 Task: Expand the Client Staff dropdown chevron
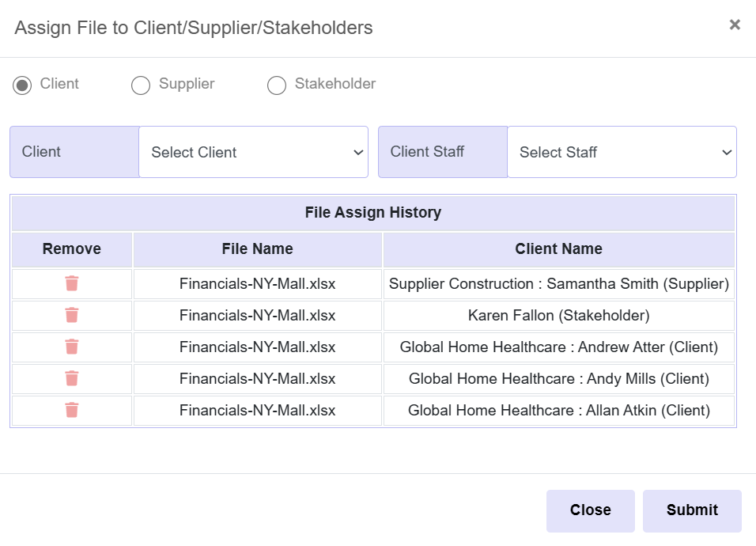(727, 152)
